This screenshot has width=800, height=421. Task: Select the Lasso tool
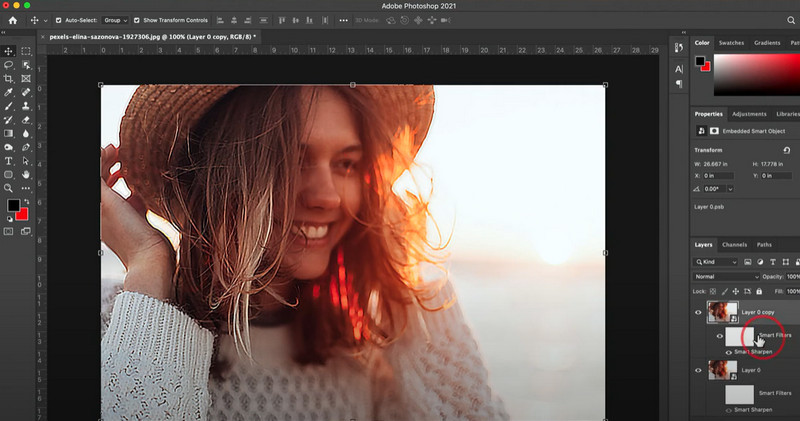click(9, 65)
